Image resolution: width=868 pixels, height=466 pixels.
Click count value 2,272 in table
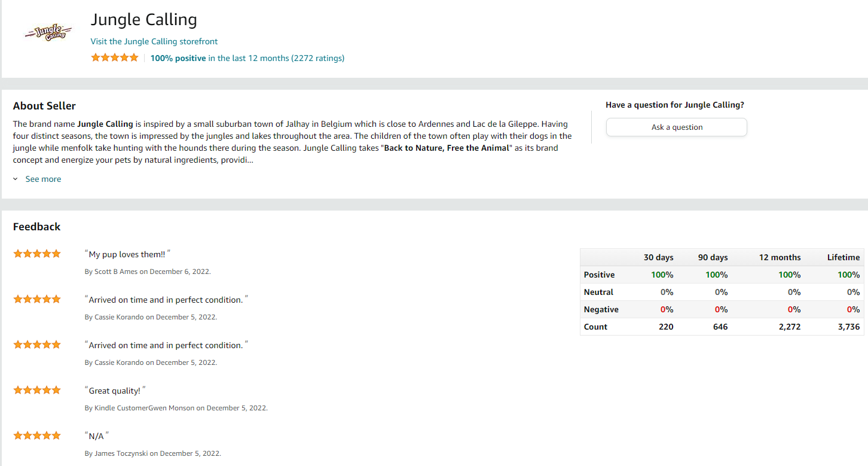coord(790,327)
